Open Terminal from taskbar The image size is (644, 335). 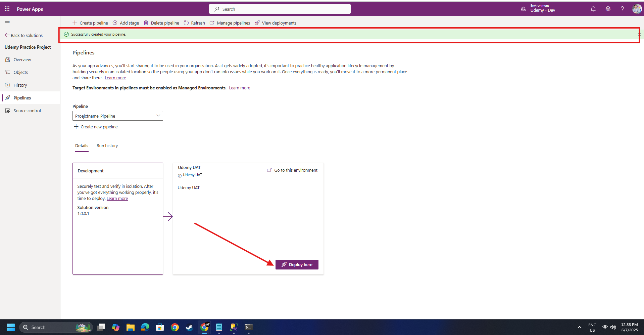coord(249,327)
